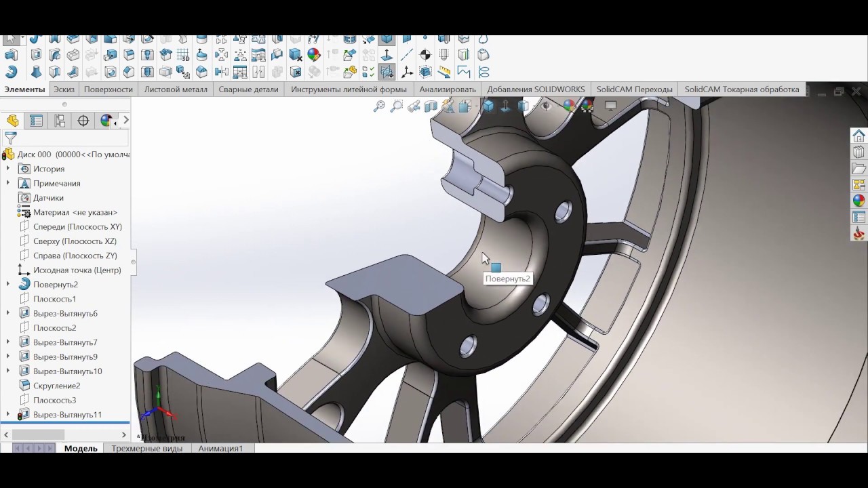Select Сверху (Плоскость XZ) plane
Screen dimensions: 868x488
(x=75, y=241)
